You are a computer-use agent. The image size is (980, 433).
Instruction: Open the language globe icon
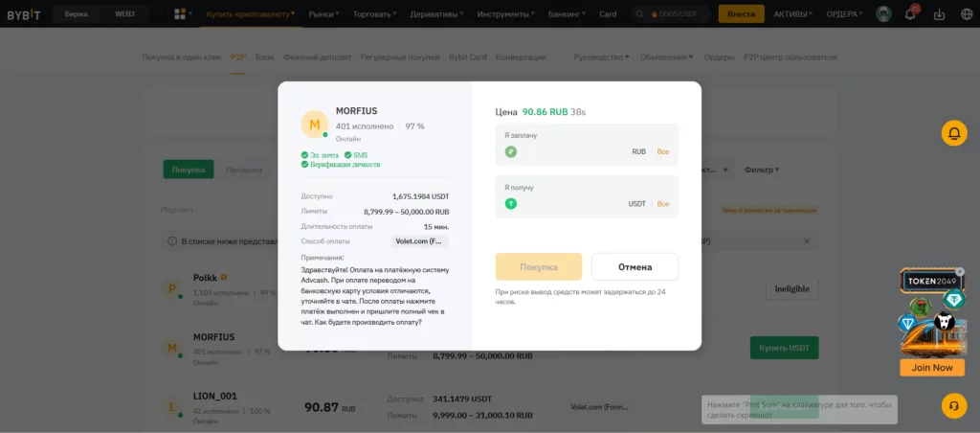[967, 14]
